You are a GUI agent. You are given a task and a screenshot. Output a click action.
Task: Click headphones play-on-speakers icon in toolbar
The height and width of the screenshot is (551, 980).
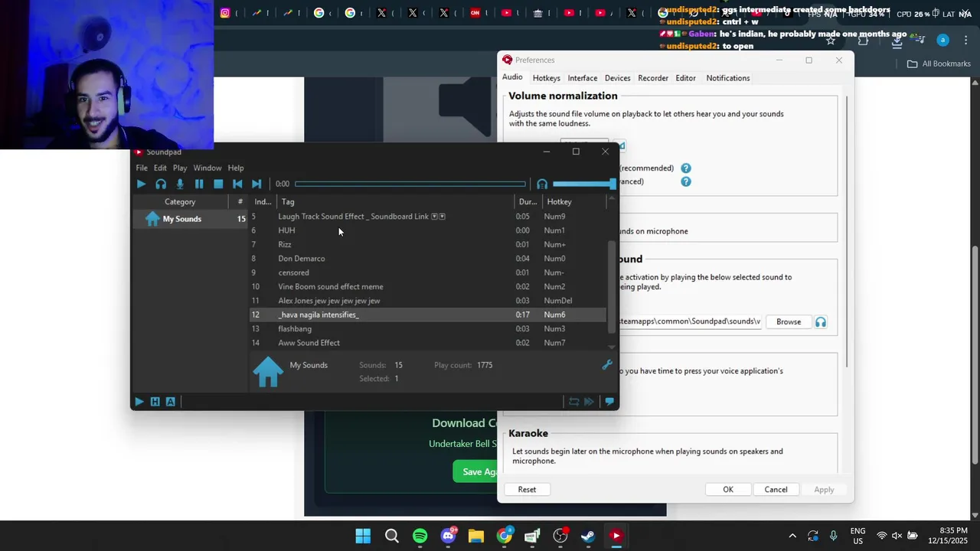pos(161,184)
